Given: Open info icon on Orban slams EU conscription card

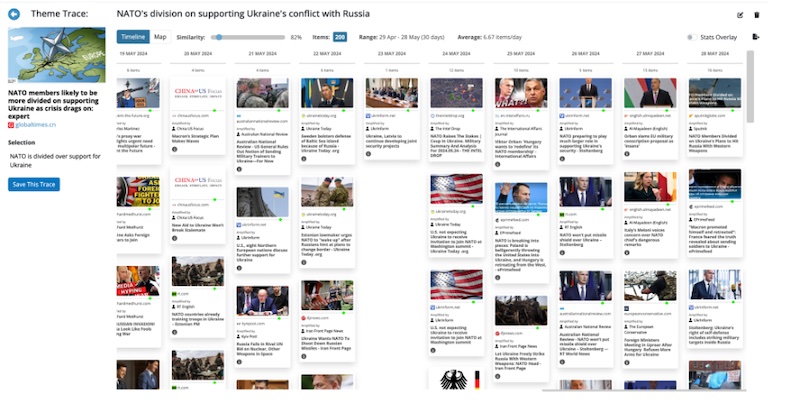Looking at the screenshot, I should (x=627, y=154).
